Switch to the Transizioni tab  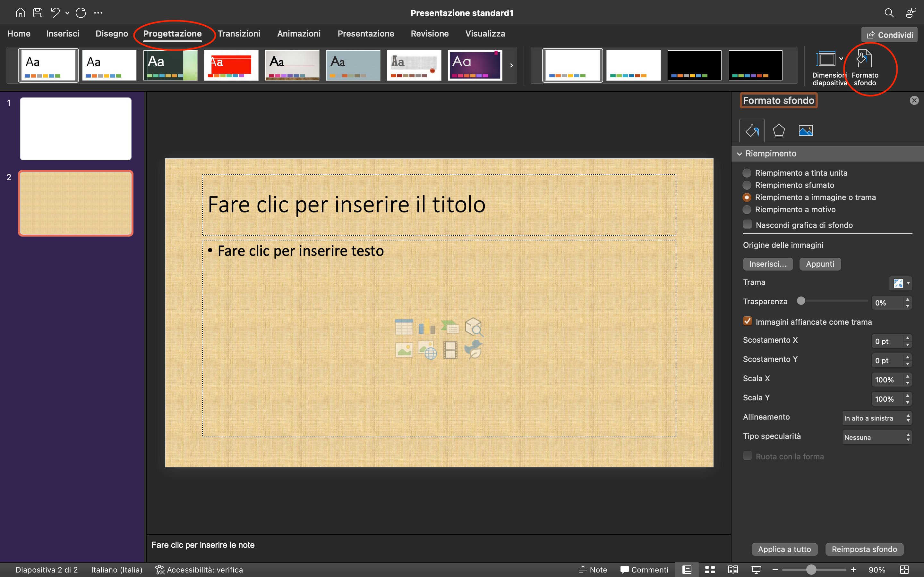[239, 34]
